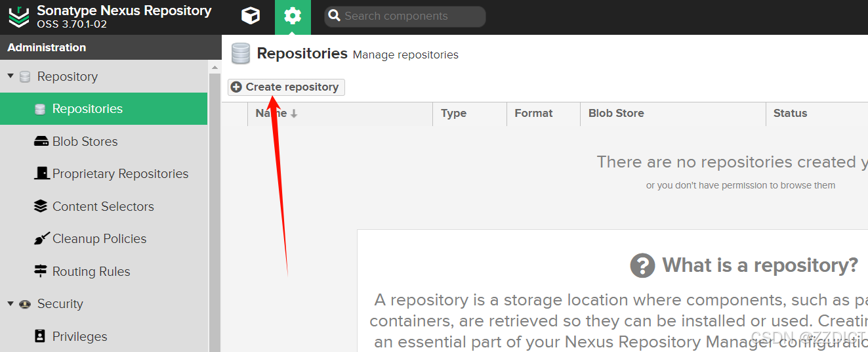Click the Sonatype Nexus logo icon
The image size is (868, 352).
(x=18, y=17)
